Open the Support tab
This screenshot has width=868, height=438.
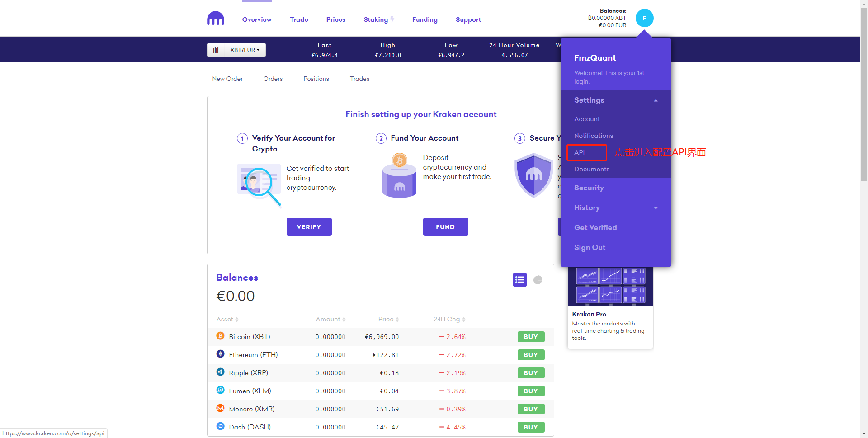tap(468, 19)
